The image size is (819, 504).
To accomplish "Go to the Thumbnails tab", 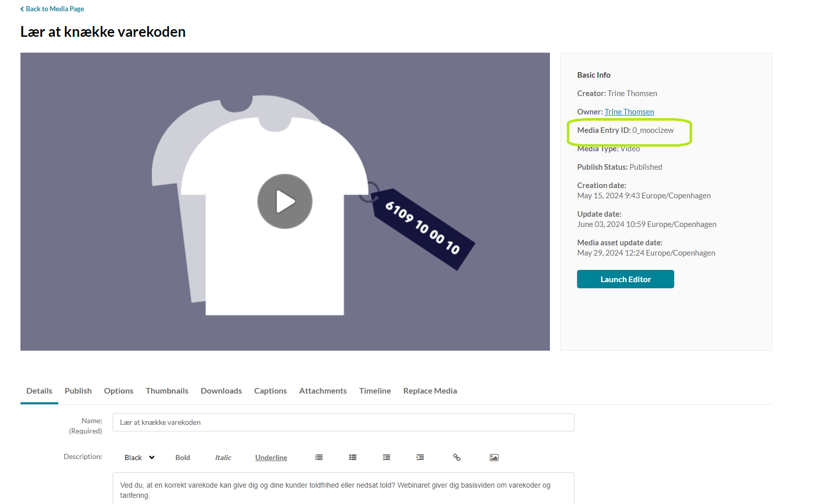I will [167, 391].
